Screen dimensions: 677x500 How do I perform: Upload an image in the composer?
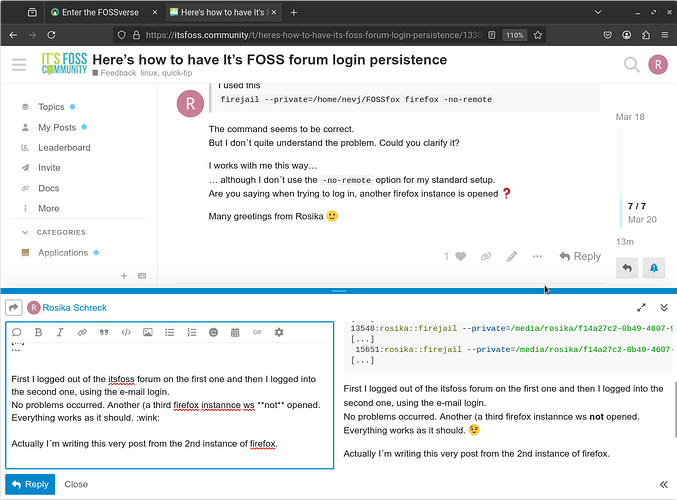point(148,332)
